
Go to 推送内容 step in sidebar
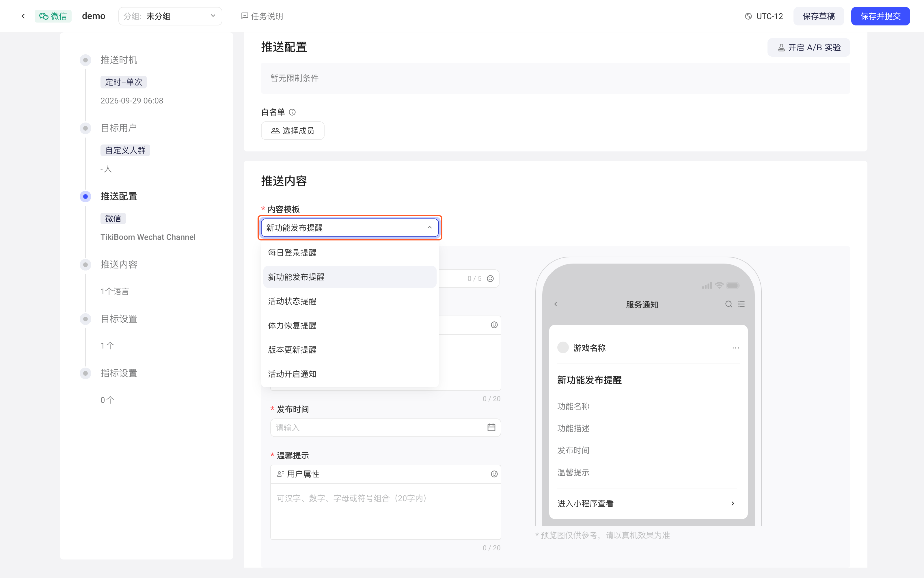[119, 264]
